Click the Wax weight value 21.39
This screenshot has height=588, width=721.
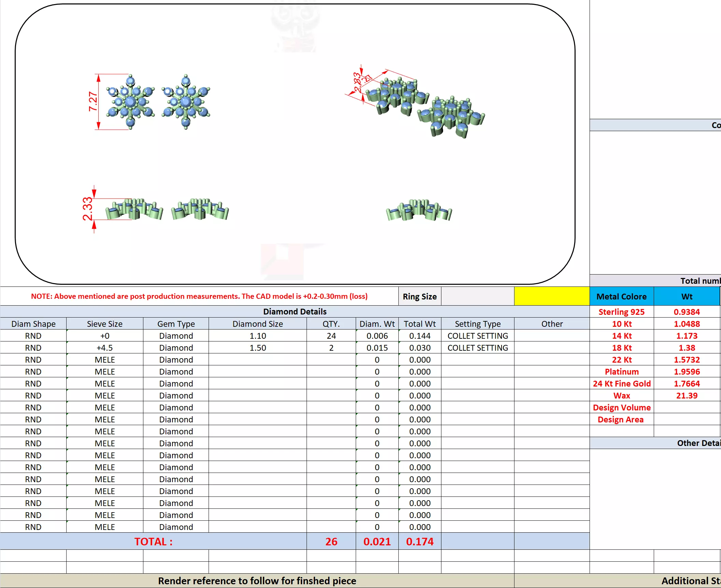tap(687, 395)
